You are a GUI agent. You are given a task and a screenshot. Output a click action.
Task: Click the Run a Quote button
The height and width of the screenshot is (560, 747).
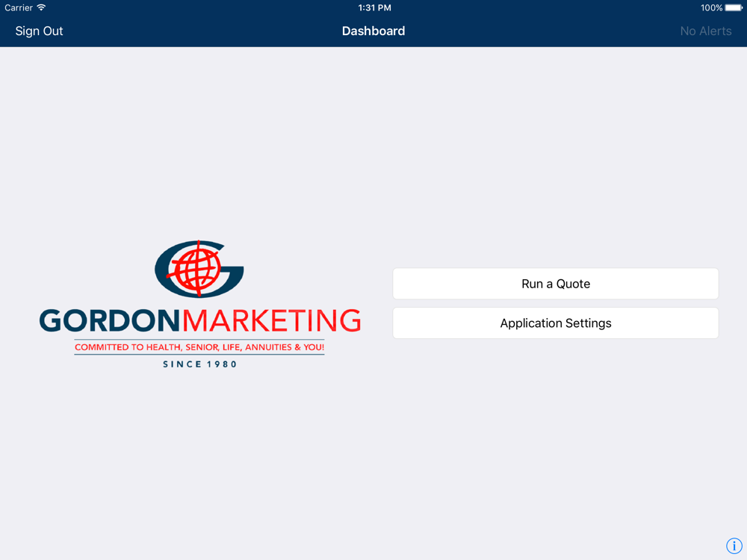pyautogui.click(x=556, y=284)
